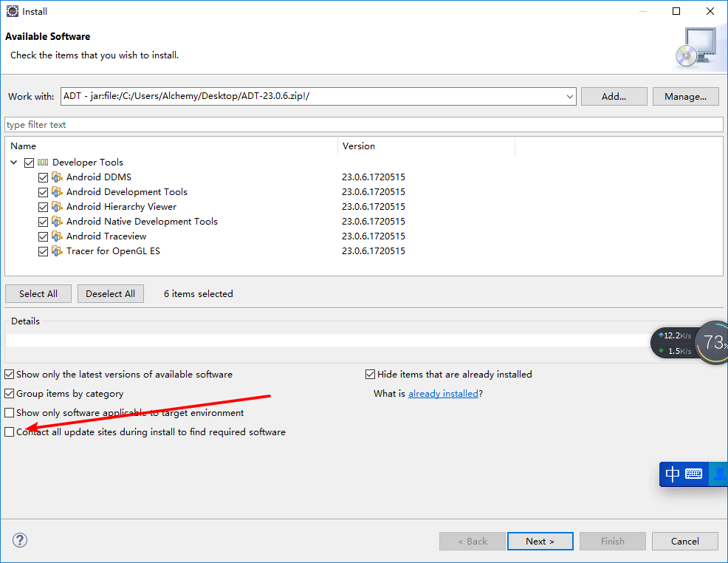Click the Add... button

(614, 97)
